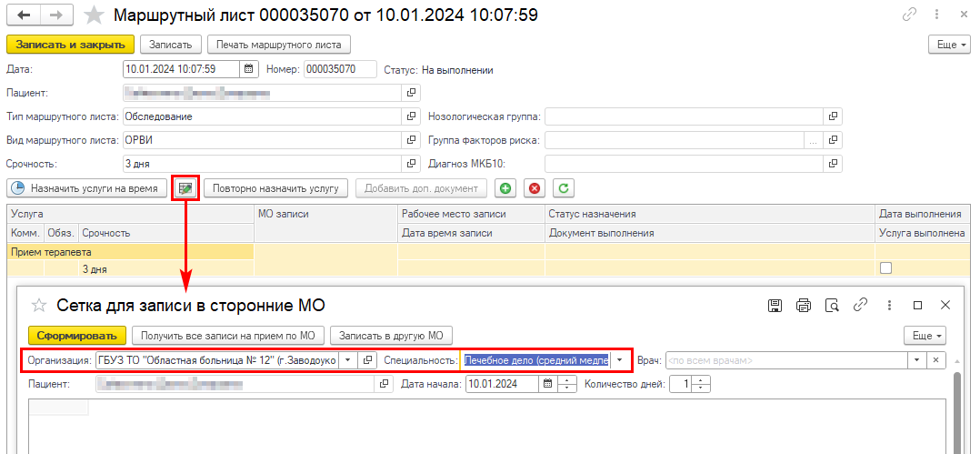Image resolution: width=980 pixels, height=454 pixels.
Task: Open calendar picker in the Дата field
Action: click(x=249, y=69)
